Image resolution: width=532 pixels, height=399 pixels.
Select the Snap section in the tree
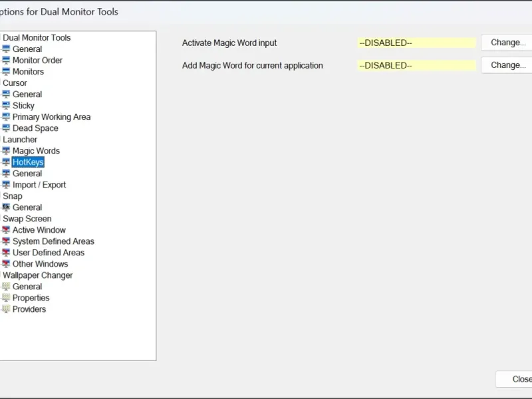click(x=13, y=196)
